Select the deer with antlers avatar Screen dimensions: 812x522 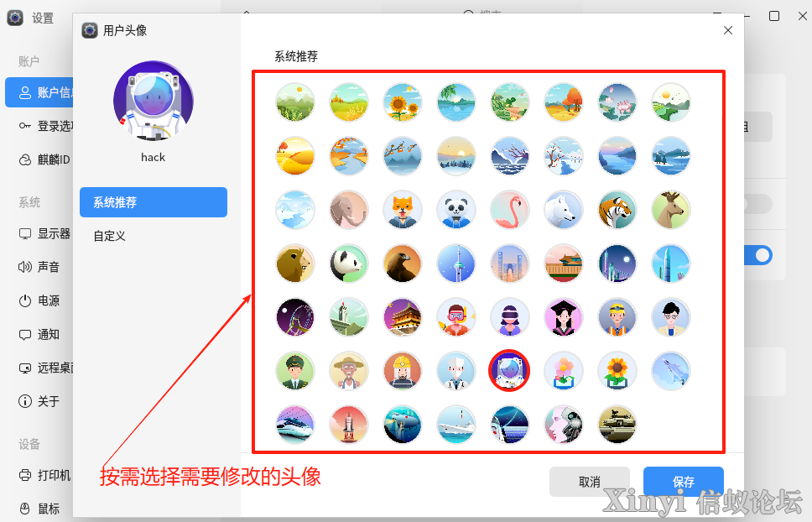[671, 211]
